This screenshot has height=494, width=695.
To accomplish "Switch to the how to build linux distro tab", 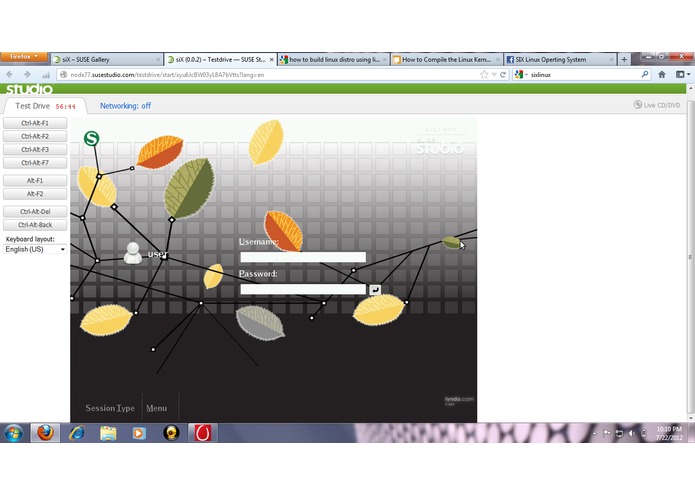I will (334, 59).
